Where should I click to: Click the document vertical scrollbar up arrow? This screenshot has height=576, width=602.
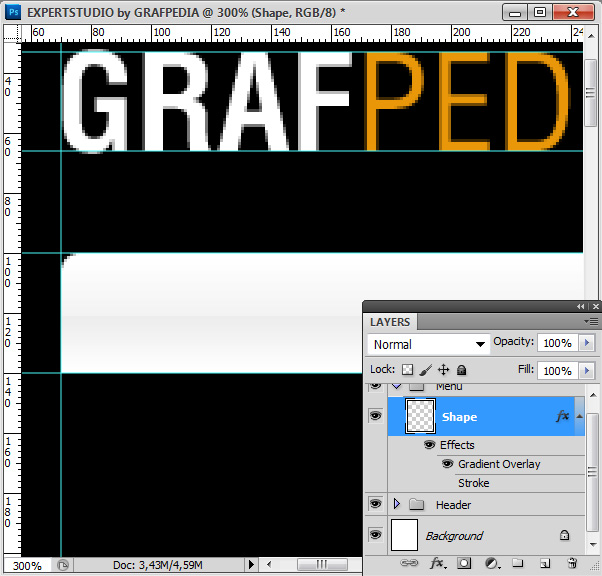pos(590,36)
